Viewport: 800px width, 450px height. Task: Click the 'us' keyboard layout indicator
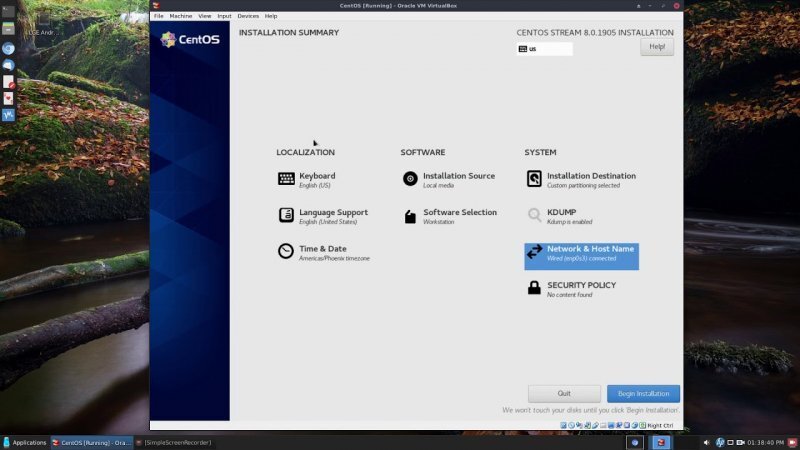click(544, 49)
